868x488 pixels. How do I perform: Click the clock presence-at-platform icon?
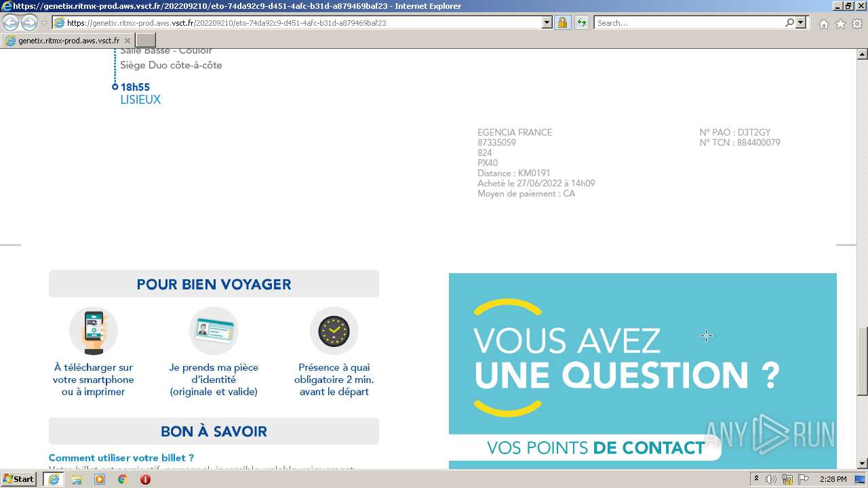click(x=334, y=331)
